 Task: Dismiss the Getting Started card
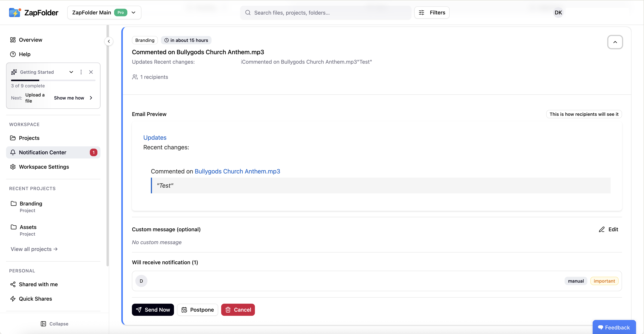point(91,72)
